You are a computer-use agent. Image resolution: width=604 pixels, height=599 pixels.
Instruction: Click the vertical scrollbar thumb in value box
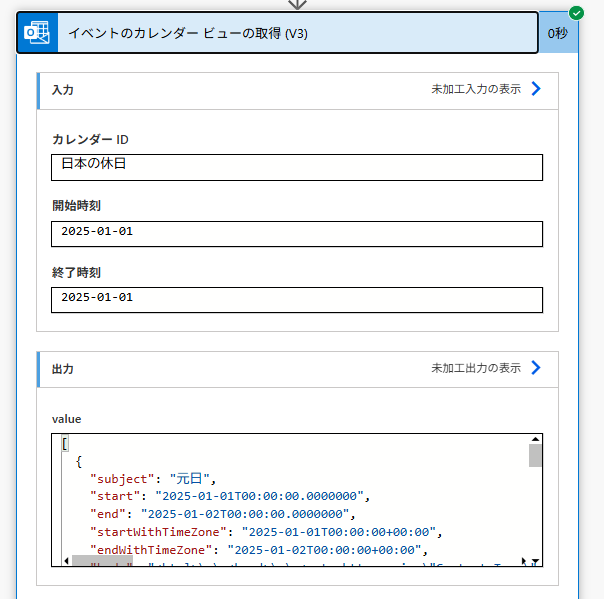[535, 455]
